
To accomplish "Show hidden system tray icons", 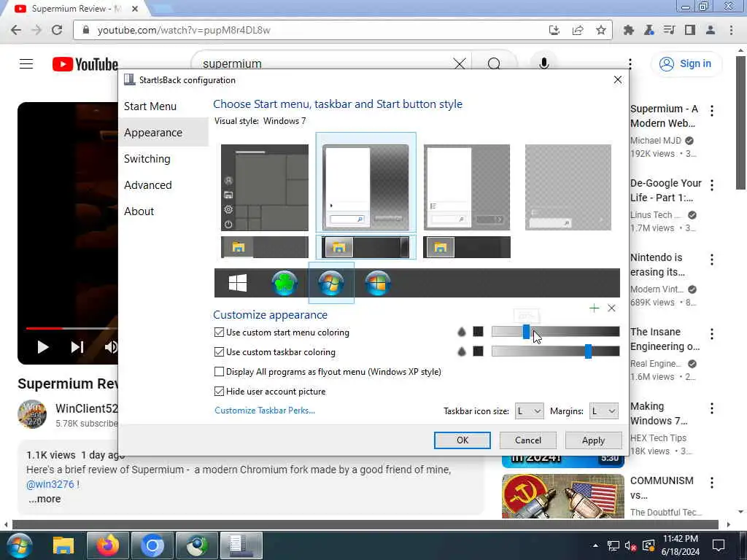I will (x=595, y=545).
